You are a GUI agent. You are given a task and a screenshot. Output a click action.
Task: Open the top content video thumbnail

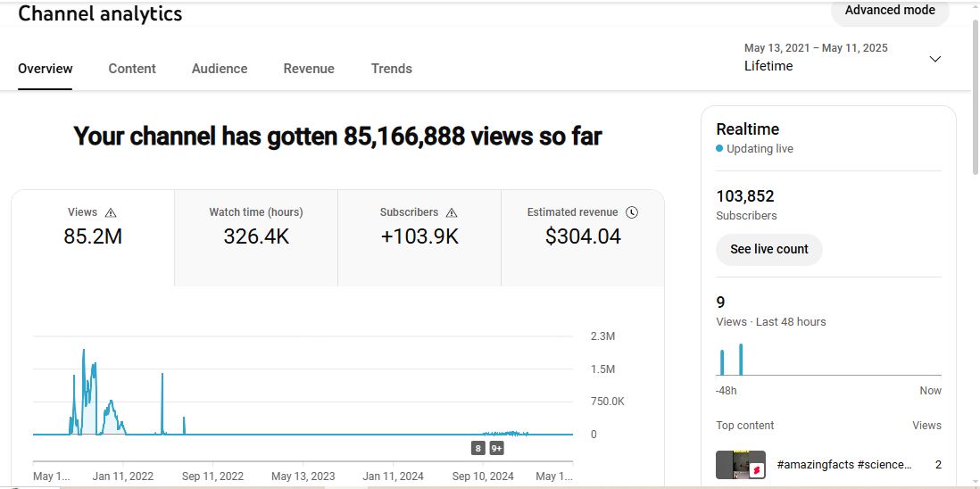[739, 464]
